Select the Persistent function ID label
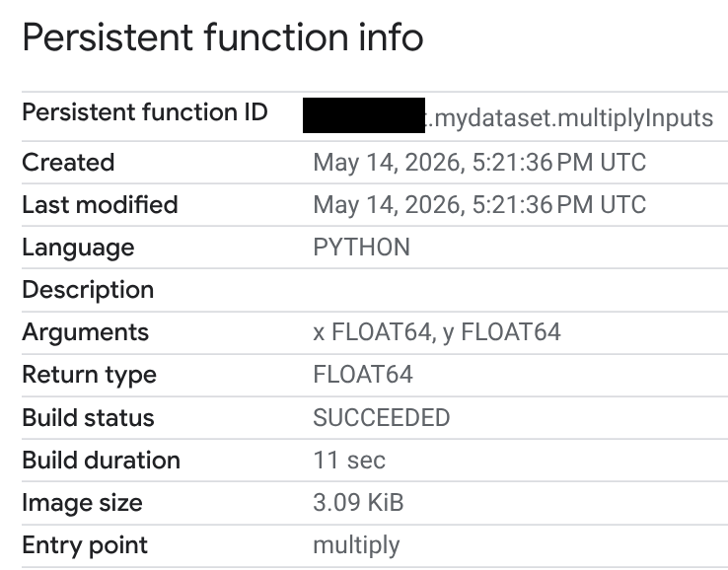The image size is (728, 570). [x=145, y=112]
